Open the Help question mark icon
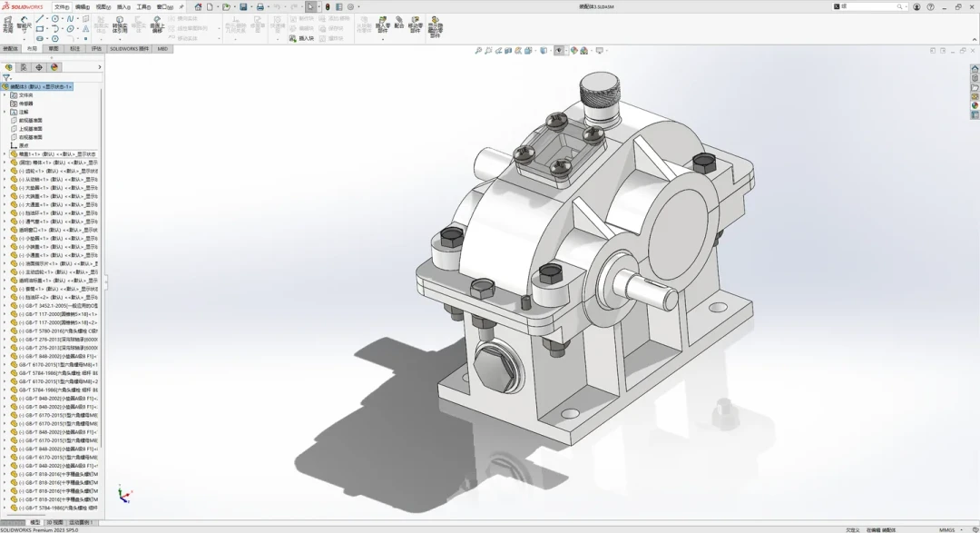980x533 pixels. [x=930, y=7]
